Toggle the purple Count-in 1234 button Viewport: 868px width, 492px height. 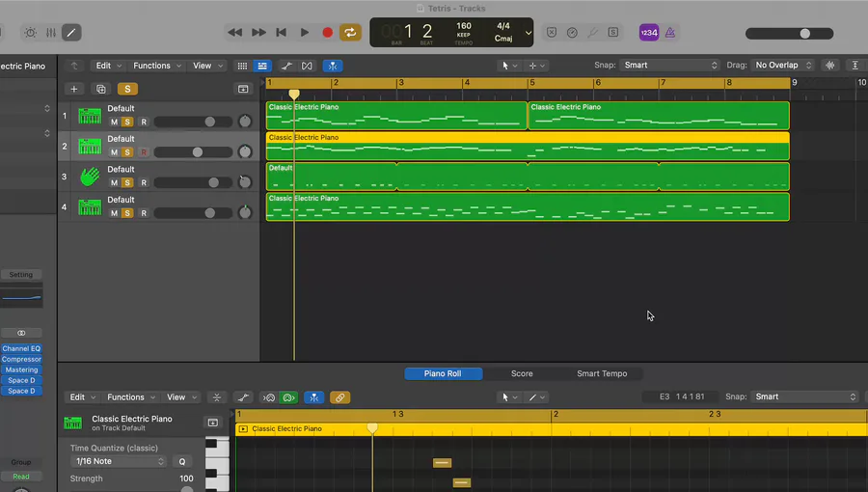(x=649, y=33)
